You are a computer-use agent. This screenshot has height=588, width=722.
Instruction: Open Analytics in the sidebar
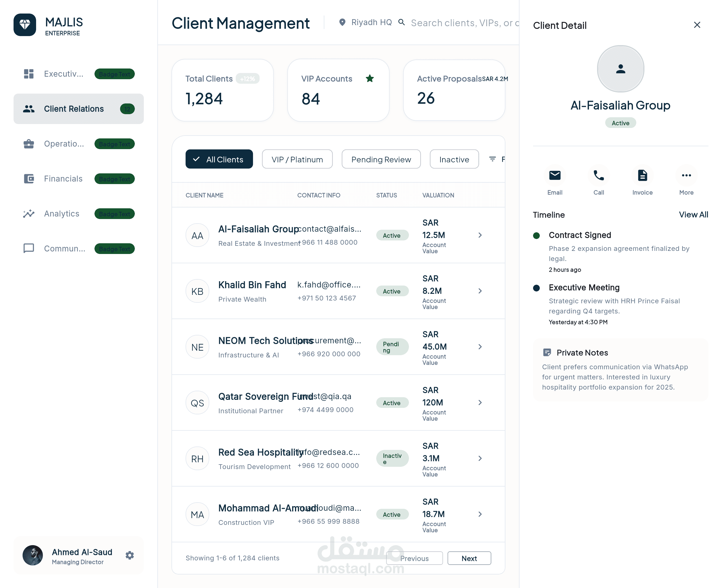pyautogui.click(x=61, y=214)
